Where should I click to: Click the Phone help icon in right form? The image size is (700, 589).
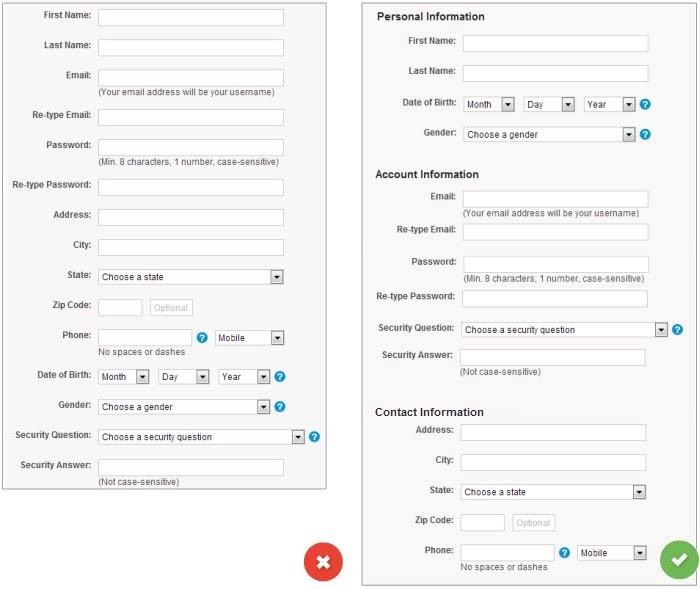[564, 553]
